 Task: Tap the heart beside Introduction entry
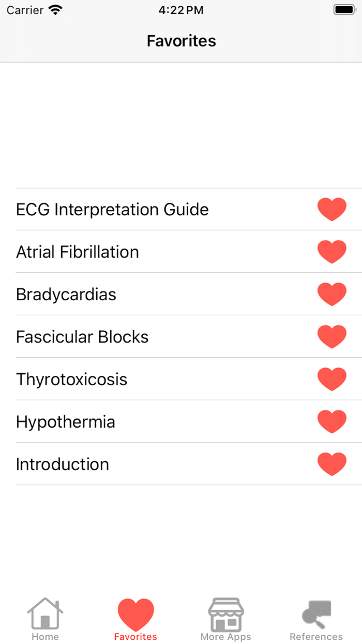pos(331,463)
